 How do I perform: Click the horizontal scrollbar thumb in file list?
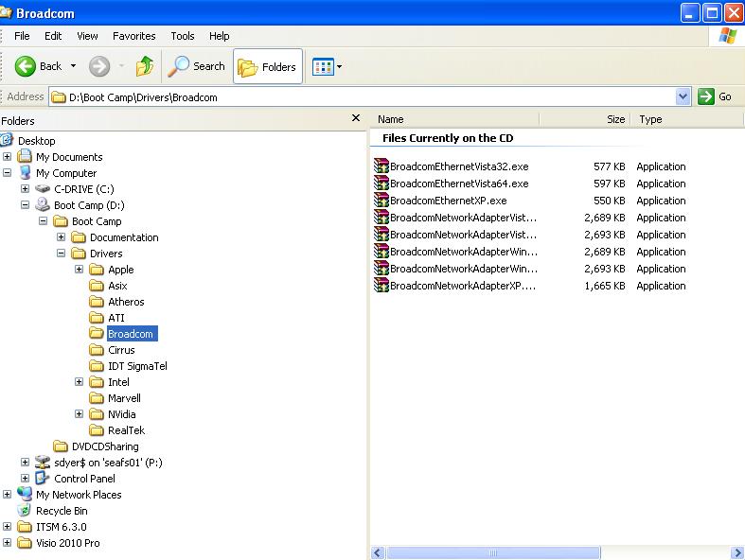pos(493,552)
